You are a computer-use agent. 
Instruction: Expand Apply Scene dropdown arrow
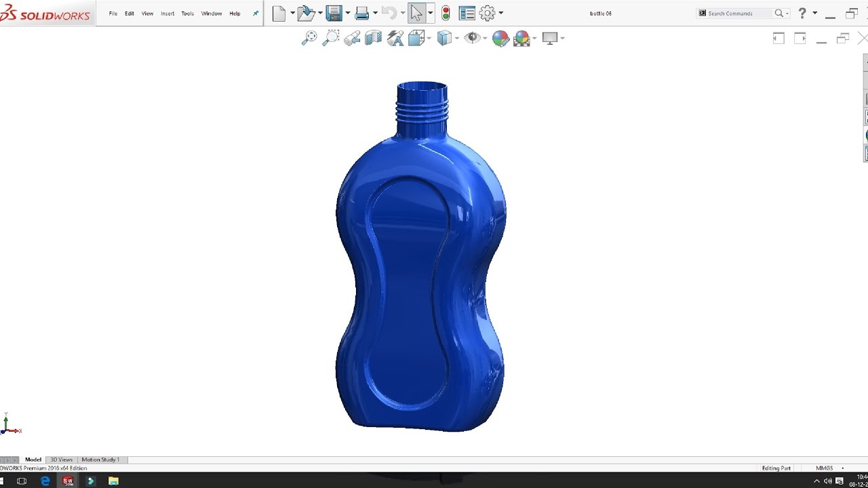[x=534, y=39]
